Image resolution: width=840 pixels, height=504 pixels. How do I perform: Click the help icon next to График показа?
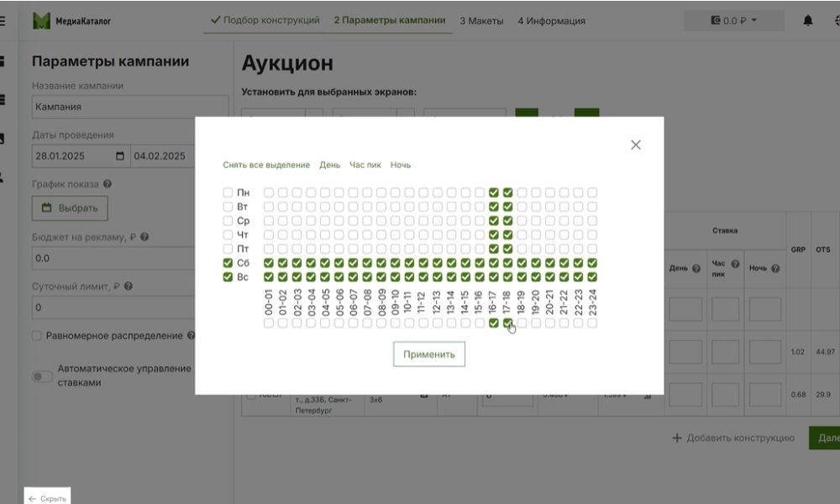pos(108,184)
